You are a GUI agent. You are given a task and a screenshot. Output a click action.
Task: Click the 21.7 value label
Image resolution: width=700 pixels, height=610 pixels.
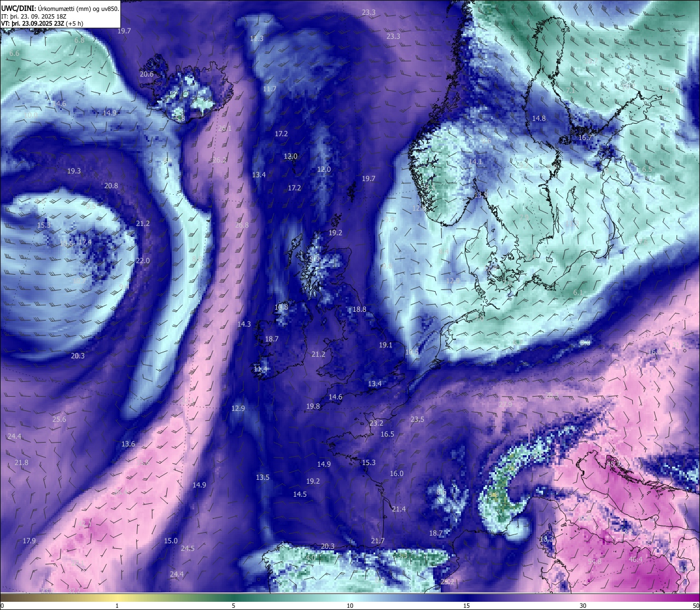[378, 541]
